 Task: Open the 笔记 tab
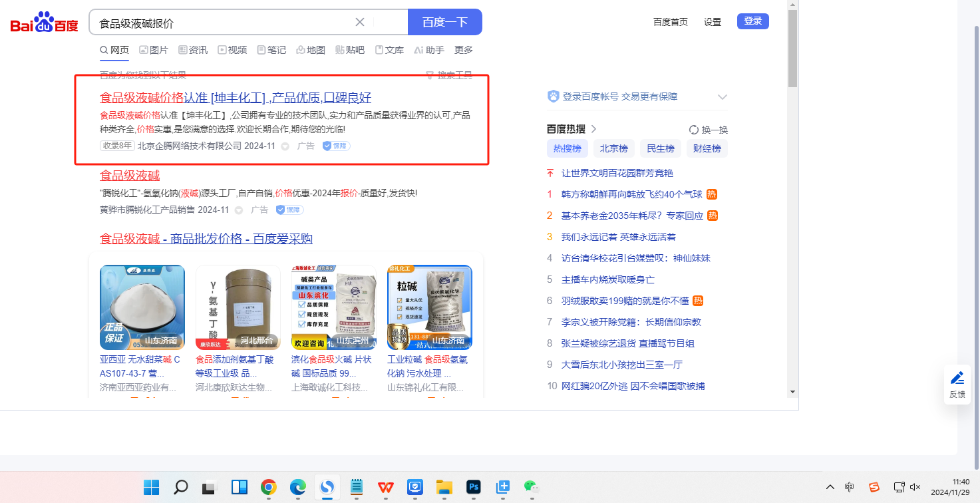tap(271, 50)
